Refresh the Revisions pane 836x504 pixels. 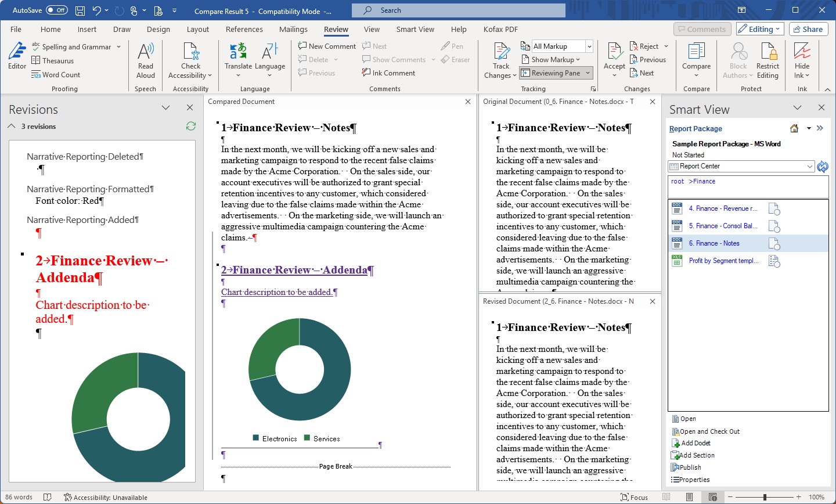tap(190, 126)
